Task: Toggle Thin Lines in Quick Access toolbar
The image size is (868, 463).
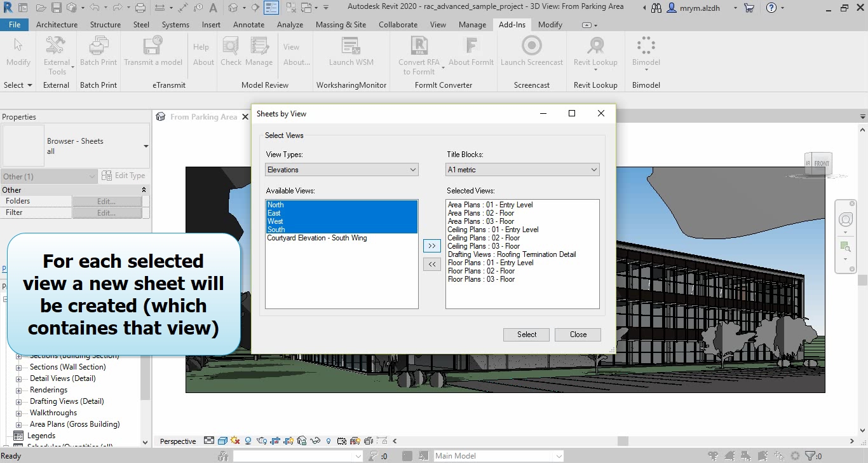Action: pyautogui.click(x=271, y=8)
